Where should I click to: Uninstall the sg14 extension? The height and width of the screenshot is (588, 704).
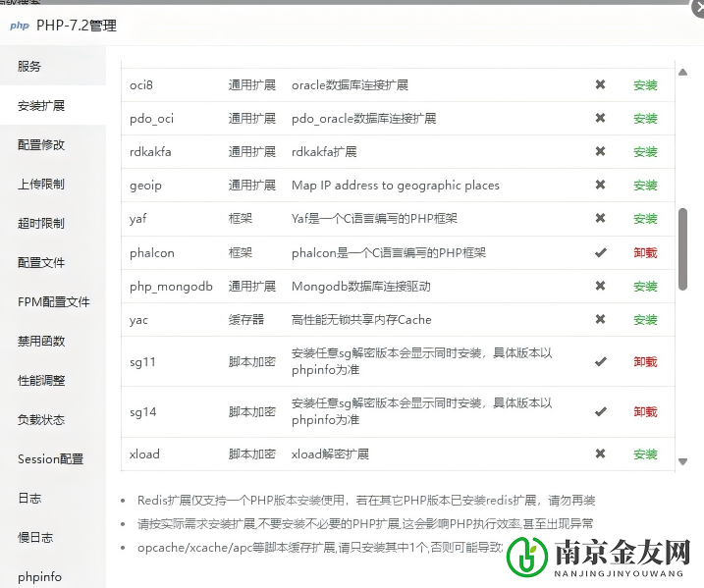[645, 411]
